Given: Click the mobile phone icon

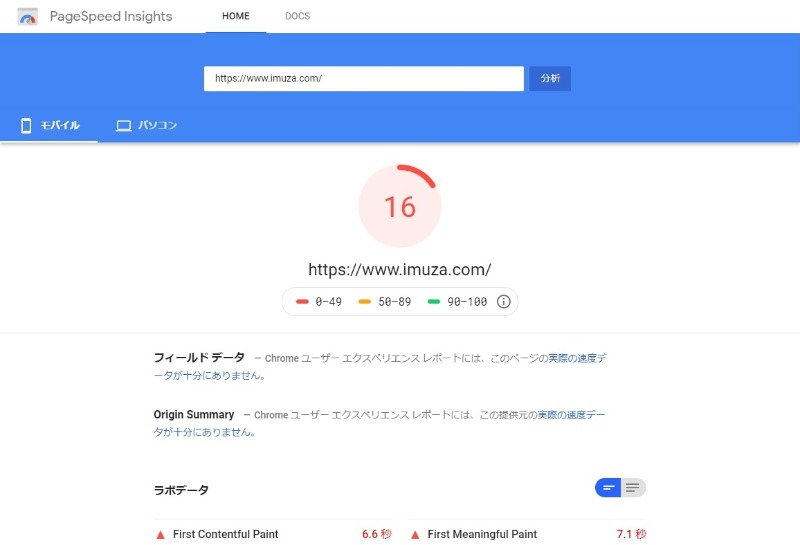Looking at the screenshot, I should [26, 126].
